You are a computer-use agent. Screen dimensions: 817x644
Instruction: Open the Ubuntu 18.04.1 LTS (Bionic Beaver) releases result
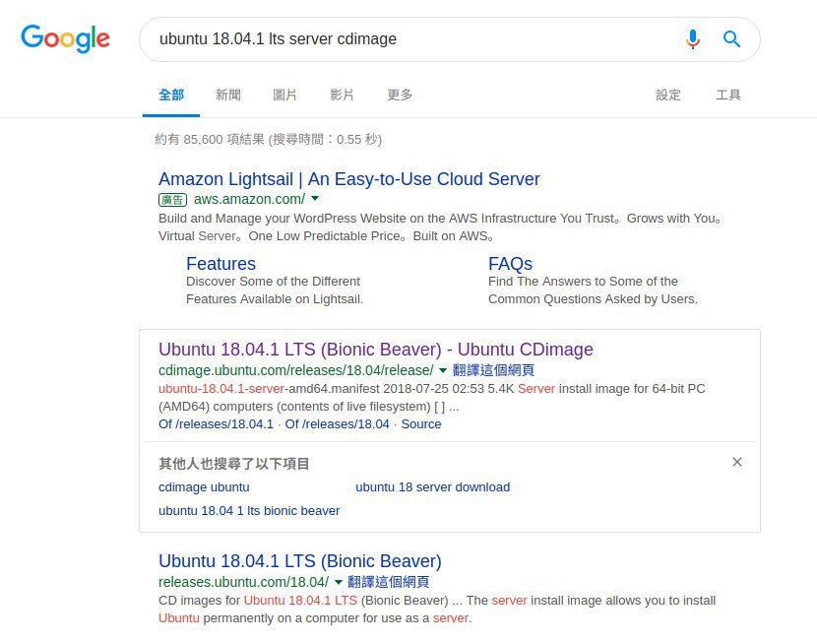300,560
